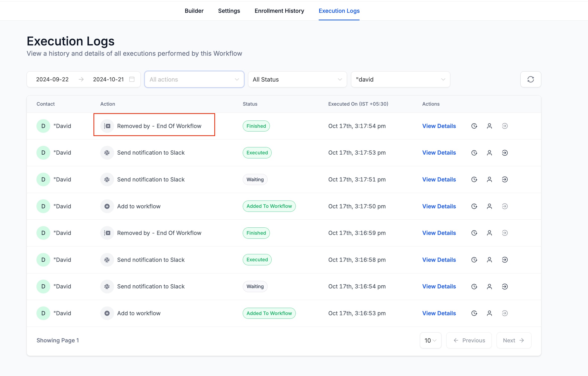Go to Settings tab

pyautogui.click(x=229, y=11)
